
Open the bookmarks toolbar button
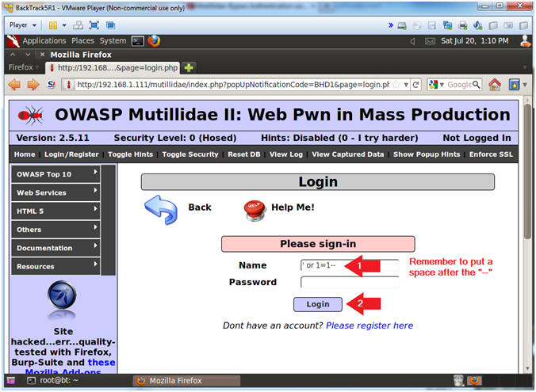[x=514, y=85]
